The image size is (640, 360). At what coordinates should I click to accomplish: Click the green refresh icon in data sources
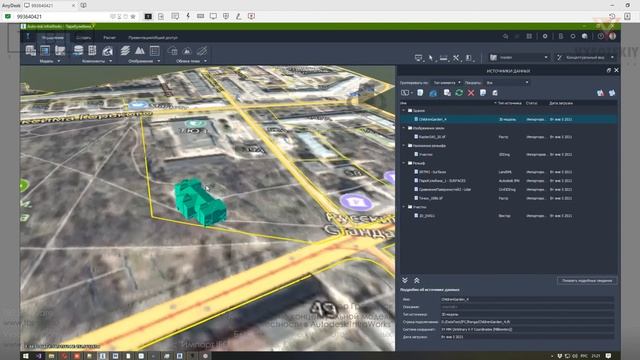(x=459, y=93)
